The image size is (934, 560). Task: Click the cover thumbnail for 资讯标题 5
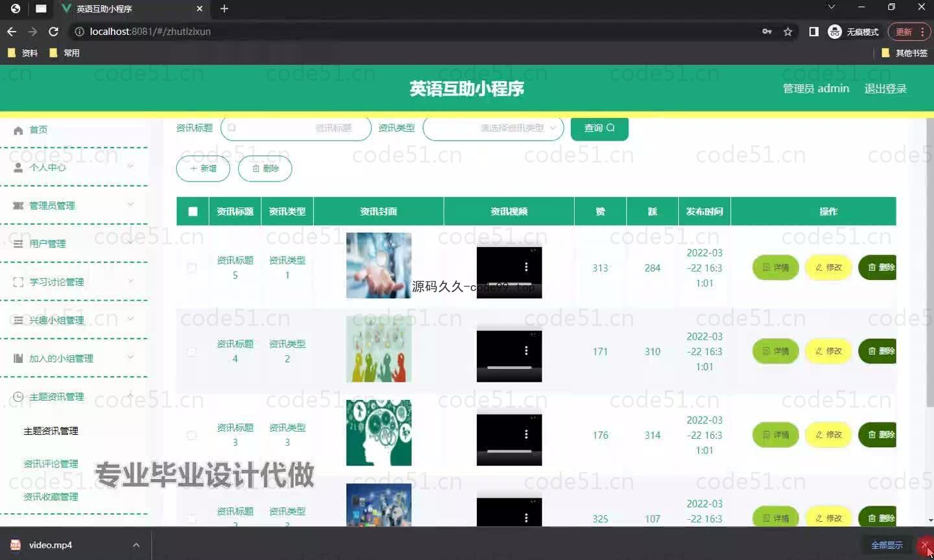point(379,265)
